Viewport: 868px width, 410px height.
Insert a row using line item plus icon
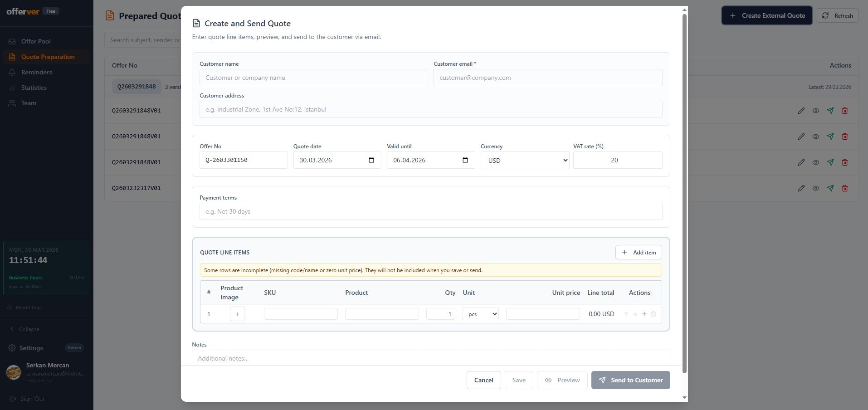pos(644,314)
